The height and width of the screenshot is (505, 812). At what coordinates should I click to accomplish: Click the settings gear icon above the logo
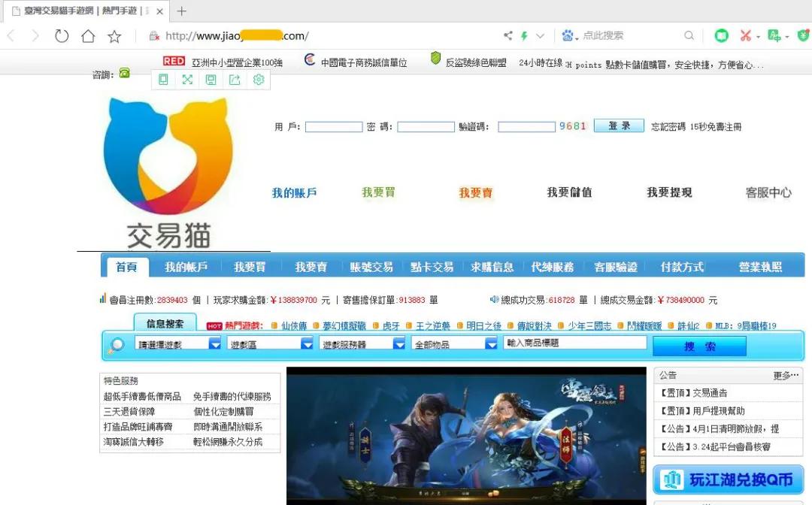(x=259, y=79)
